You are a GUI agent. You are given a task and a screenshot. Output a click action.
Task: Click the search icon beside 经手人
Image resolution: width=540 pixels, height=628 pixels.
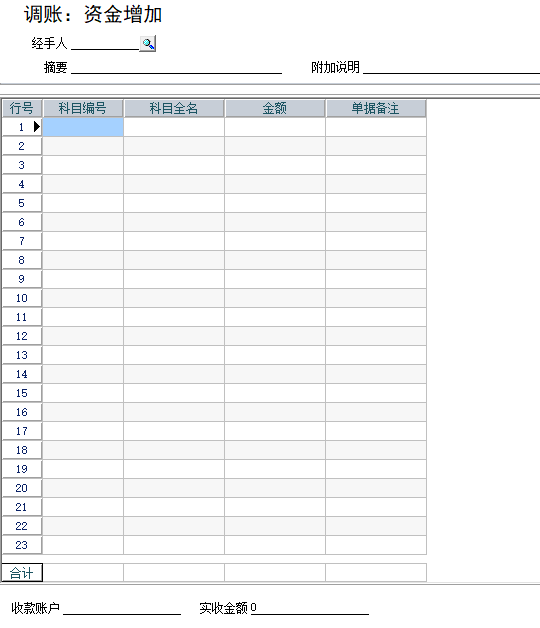point(148,43)
